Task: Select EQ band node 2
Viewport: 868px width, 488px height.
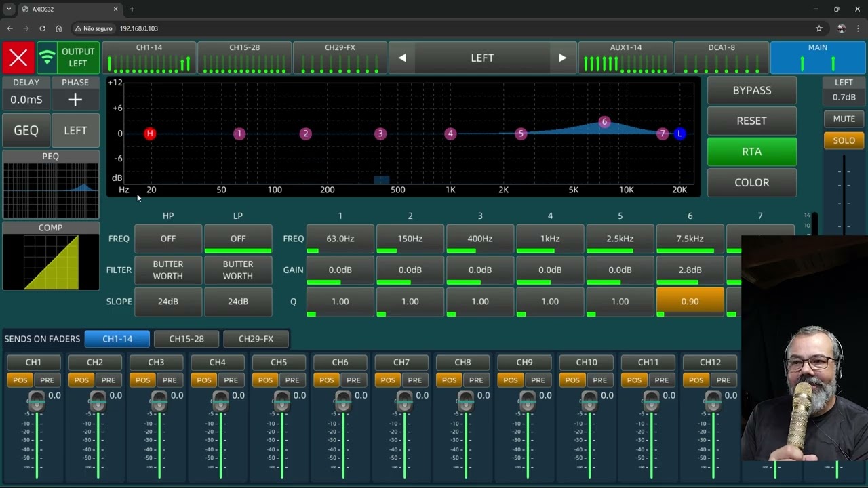Action: coord(305,134)
